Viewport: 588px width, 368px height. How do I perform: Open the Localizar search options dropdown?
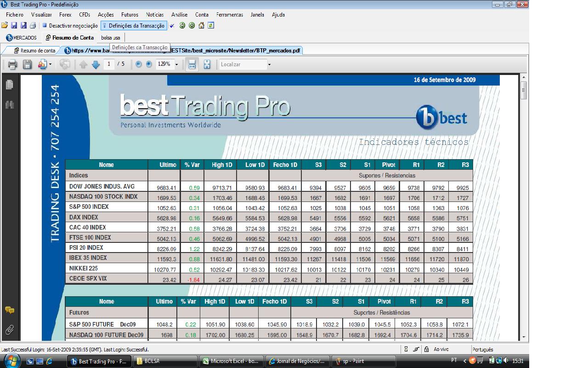269,64
